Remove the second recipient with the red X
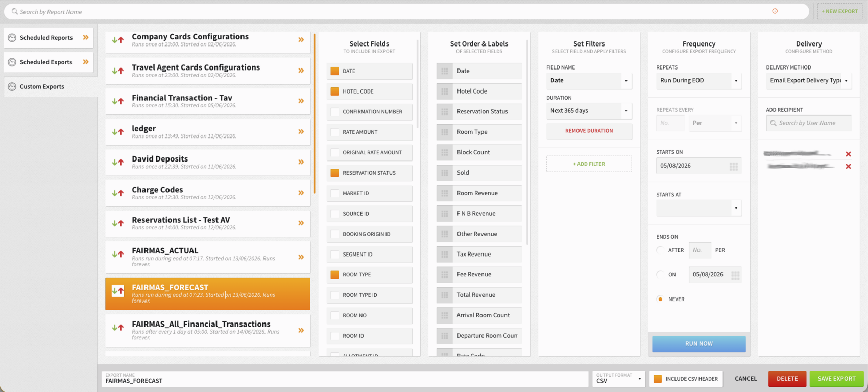This screenshot has height=392, width=868. coord(848,166)
